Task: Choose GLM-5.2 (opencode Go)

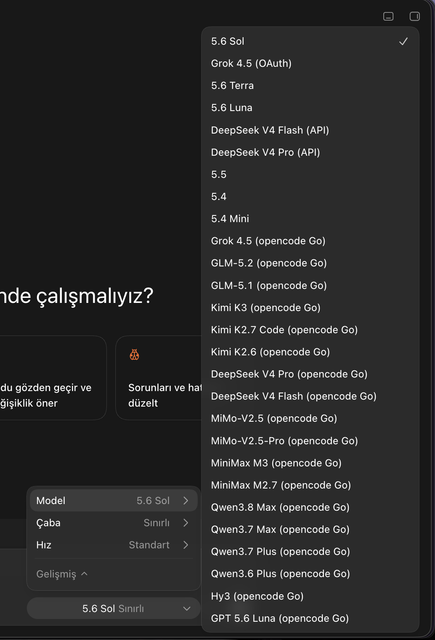Action: click(310, 263)
